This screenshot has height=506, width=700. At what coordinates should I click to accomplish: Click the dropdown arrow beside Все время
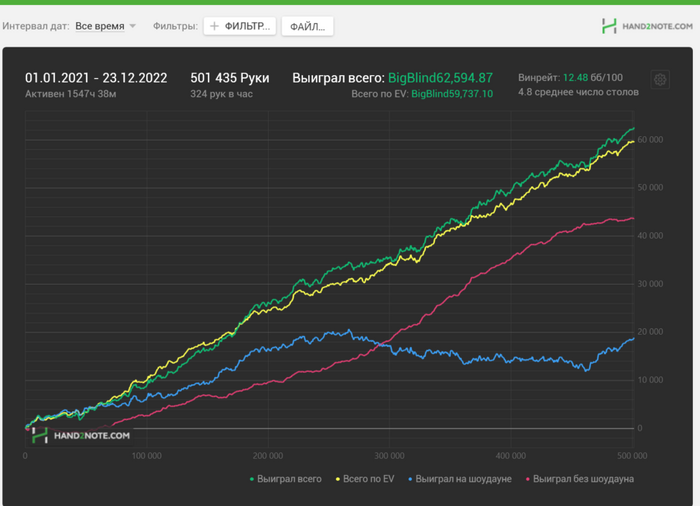pos(133,26)
